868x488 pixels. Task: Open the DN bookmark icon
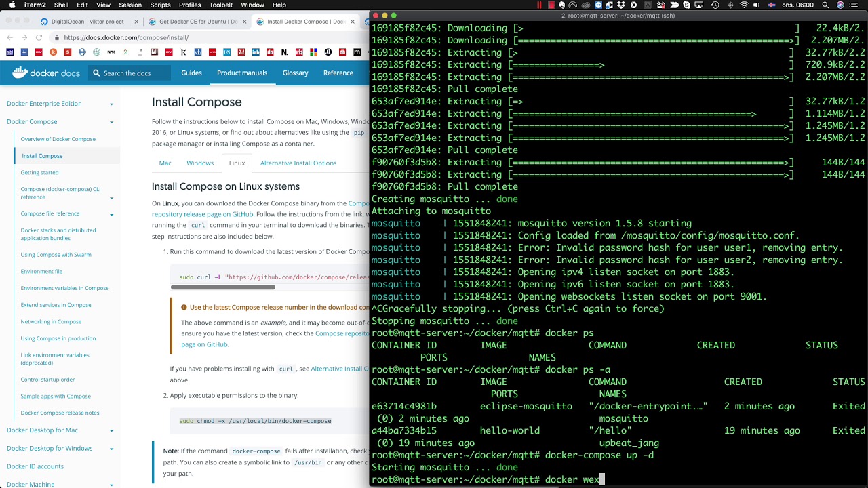click(226, 52)
